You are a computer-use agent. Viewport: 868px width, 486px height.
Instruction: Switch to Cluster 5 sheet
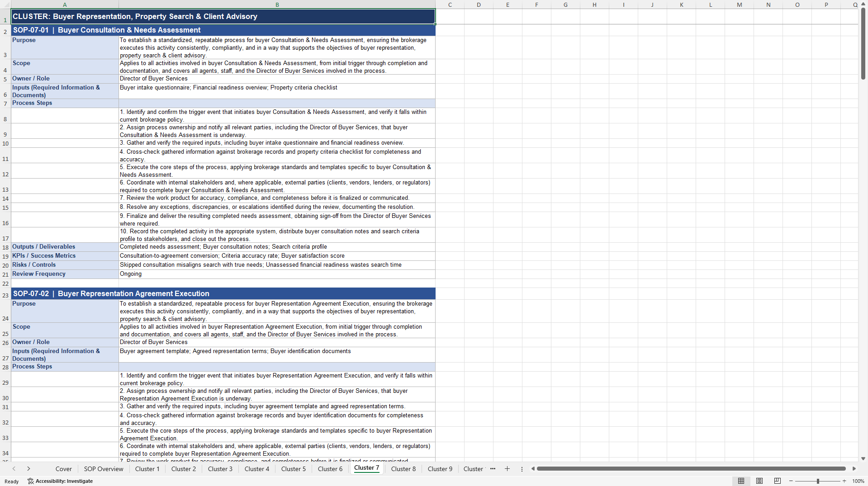pos(294,469)
